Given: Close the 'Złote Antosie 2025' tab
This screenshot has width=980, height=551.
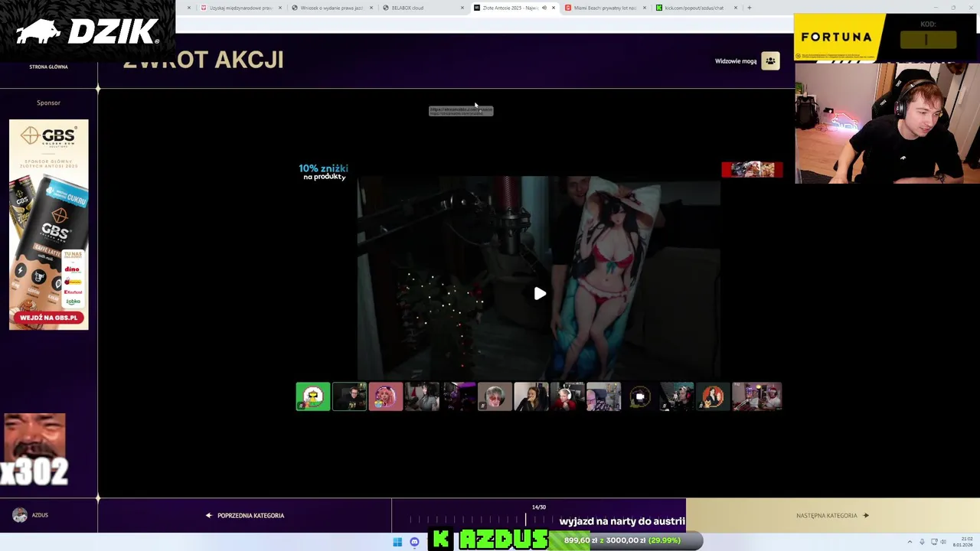Looking at the screenshot, I should (x=554, y=8).
